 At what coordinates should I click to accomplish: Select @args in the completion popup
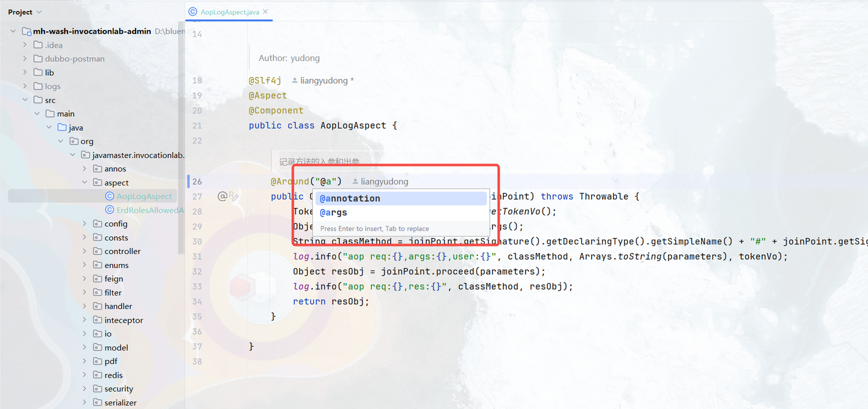click(333, 212)
